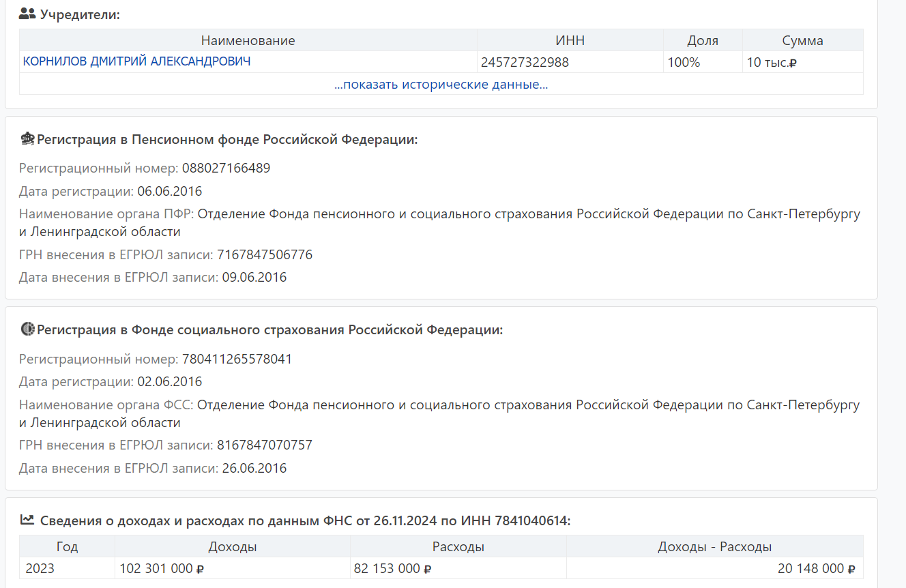Click the Год column header
906x588 pixels.
pyautogui.click(x=67, y=546)
